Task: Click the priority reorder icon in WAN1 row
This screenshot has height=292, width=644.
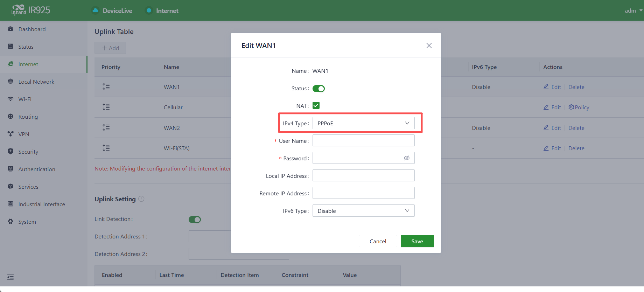Action: 106,86
